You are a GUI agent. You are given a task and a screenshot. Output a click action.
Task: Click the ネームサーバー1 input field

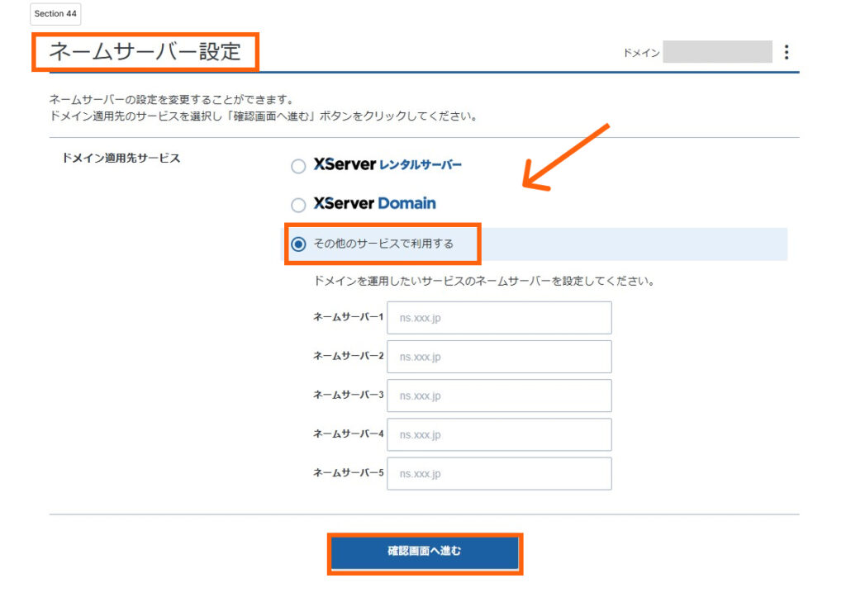tap(499, 318)
